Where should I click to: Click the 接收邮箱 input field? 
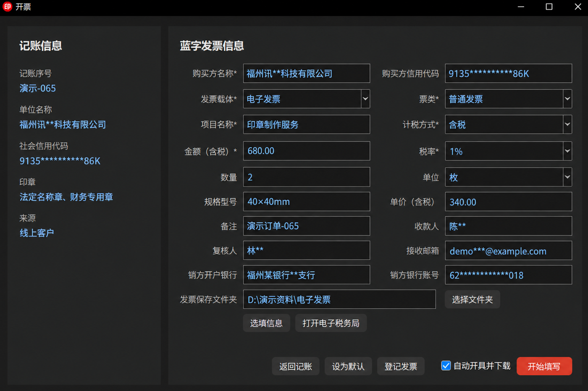click(509, 250)
